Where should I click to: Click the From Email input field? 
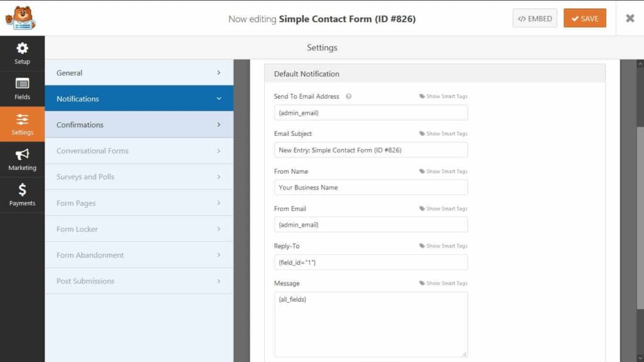coord(371,225)
